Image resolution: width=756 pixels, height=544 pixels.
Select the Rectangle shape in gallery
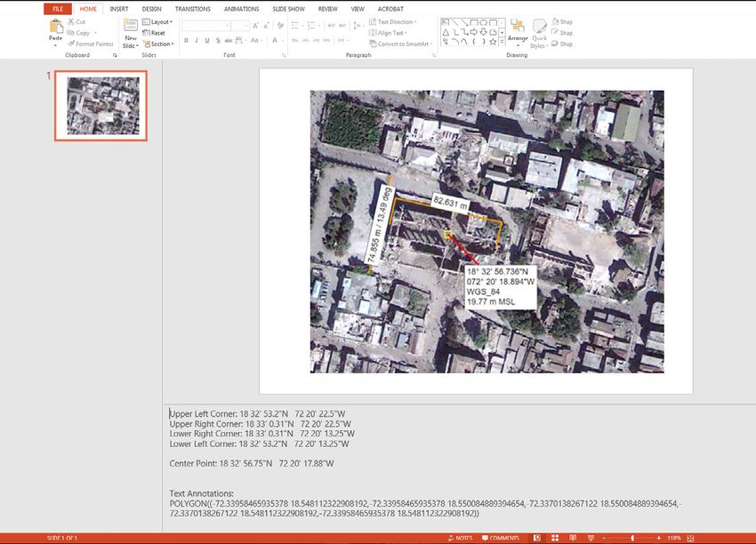474,22
